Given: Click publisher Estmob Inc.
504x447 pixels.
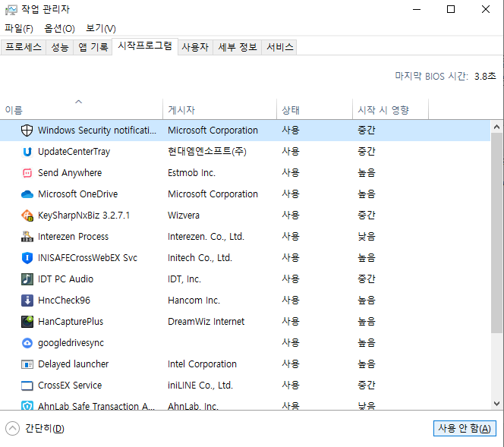Looking at the screenshot, I should [x=191, y=173].
